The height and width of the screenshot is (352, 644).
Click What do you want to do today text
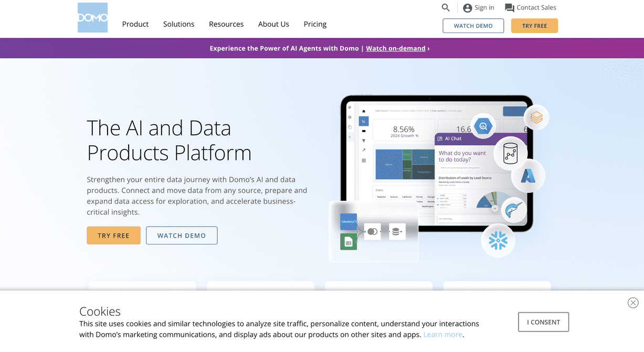pyautogui.click(x=462, y=156)
